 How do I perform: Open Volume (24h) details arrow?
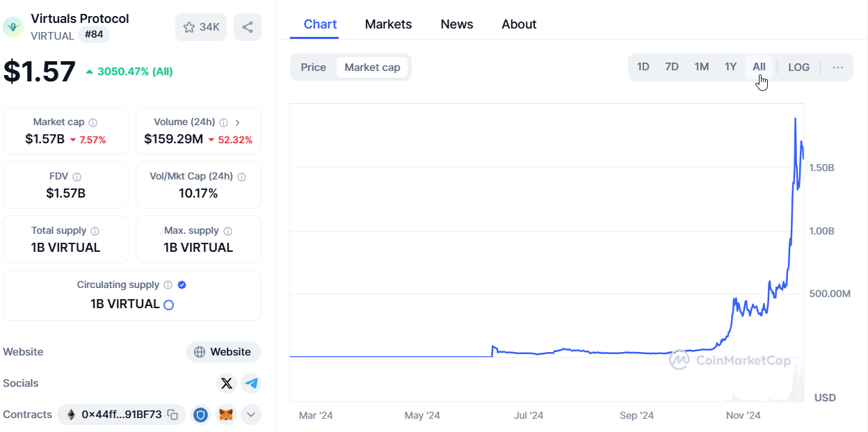(x=238, y=122)
